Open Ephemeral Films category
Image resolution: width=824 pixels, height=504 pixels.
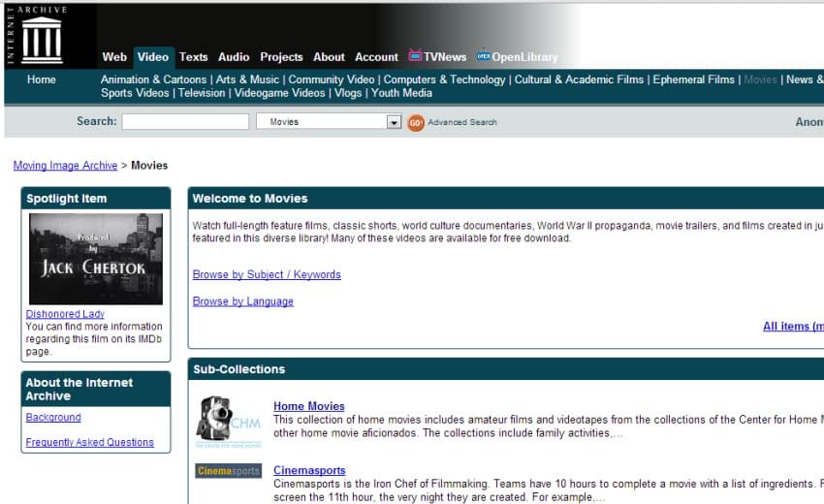coord(694,79)
